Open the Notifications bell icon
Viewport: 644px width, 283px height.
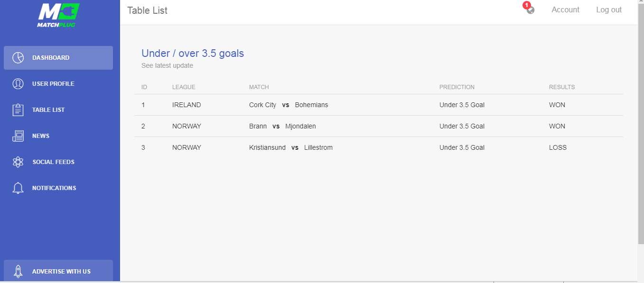[18, 188]
